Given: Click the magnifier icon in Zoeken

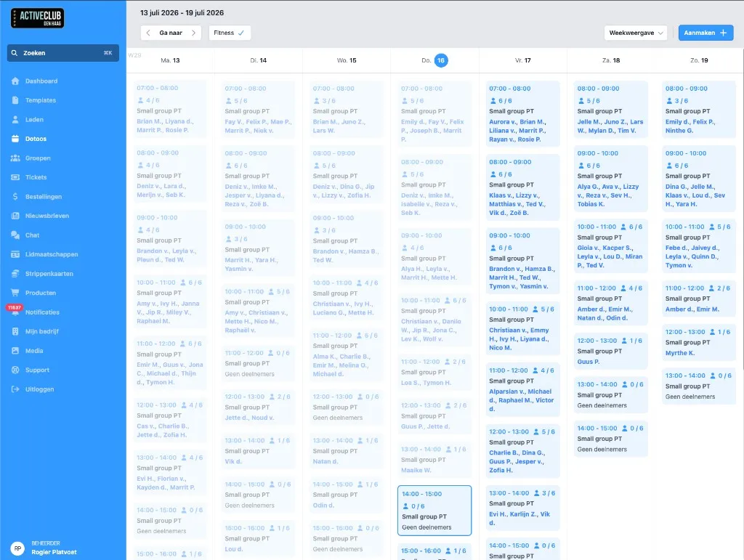Looking at the screenshot, I should [x=15, y=53].
